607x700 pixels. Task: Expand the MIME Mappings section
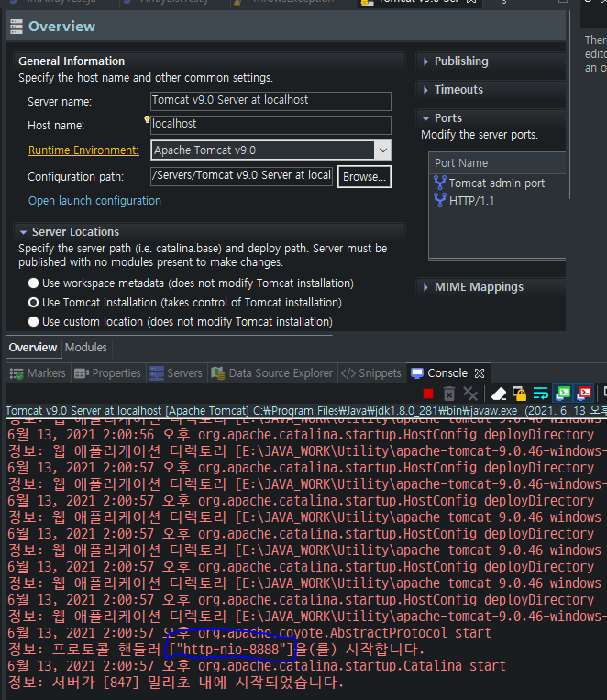[425, 287]
